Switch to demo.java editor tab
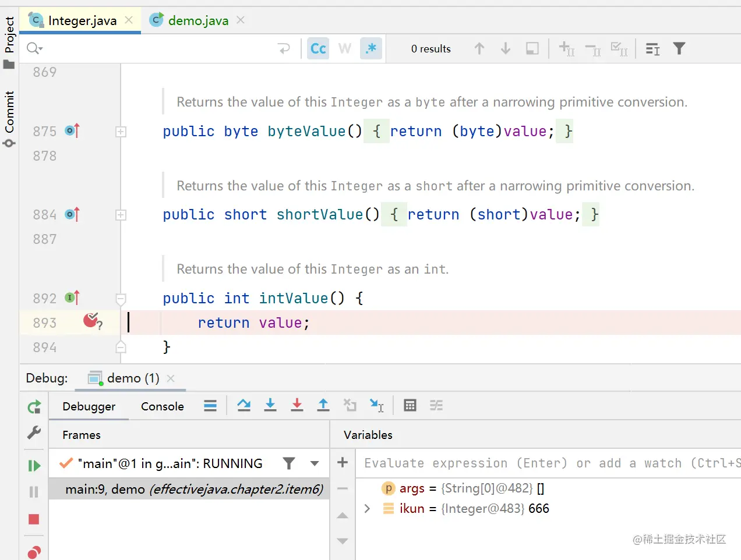741x560 pixels. pos(197,21)
